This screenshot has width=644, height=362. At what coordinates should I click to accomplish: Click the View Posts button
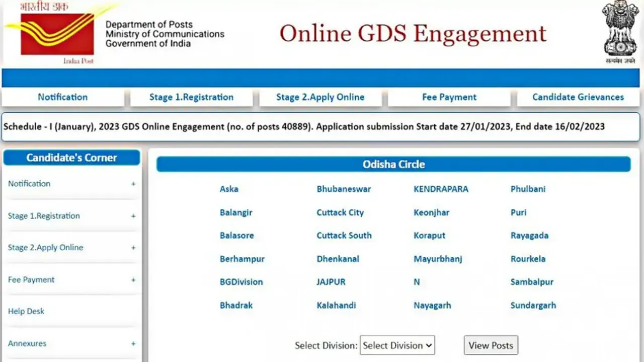pyautogui.click(x=491, y=345)
